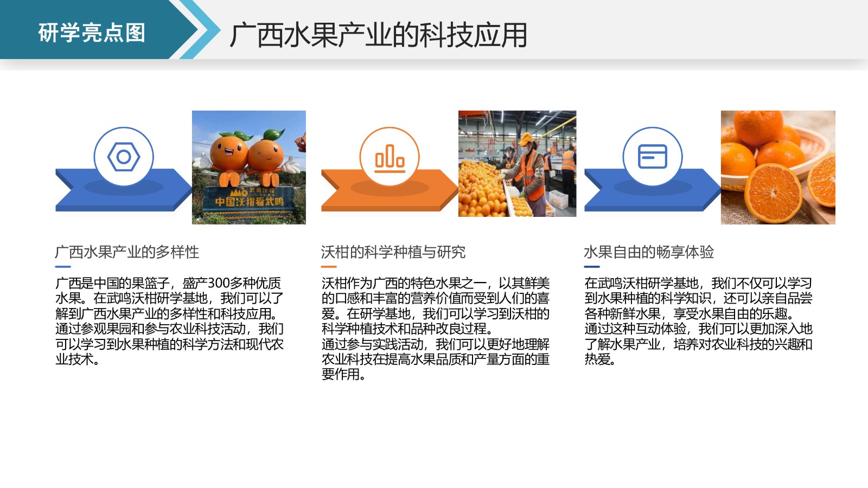Click the heading 沃柑的科学种植与研究
The image size is (868, 488).
coord(393,252)
